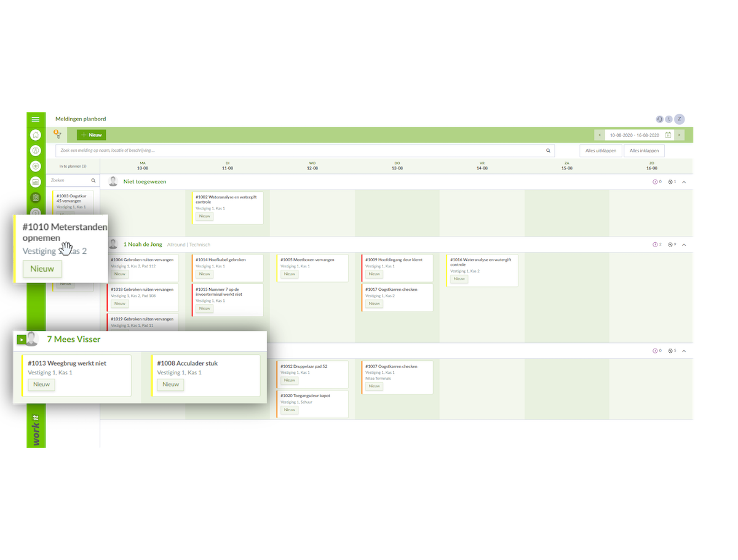738x560 pixels.
Task: Click the eye icon in the sidebar
Action: (36, 166)
